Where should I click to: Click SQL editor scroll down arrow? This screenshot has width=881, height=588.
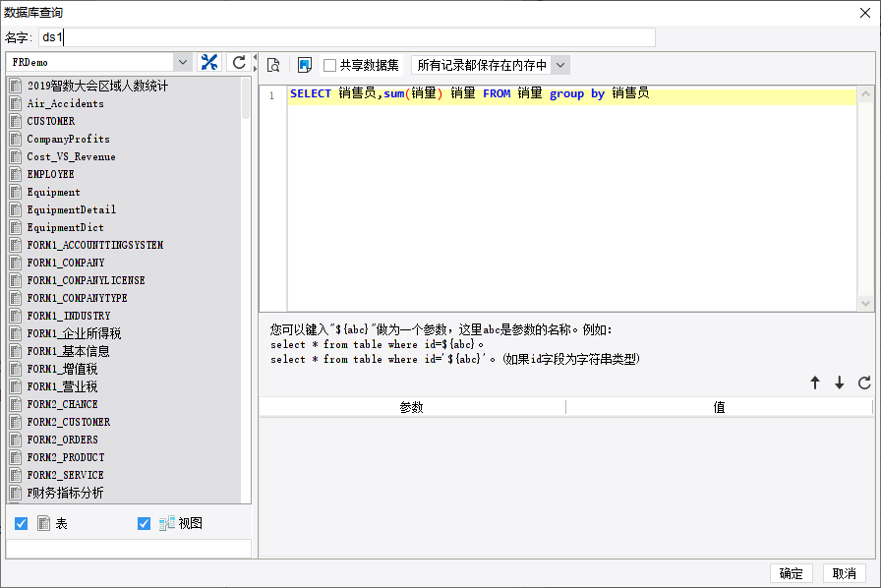866,304
